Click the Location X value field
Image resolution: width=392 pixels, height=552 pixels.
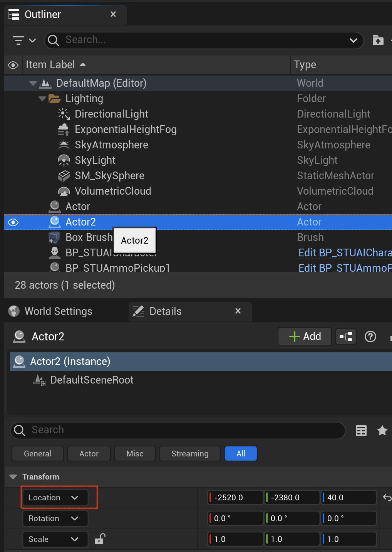pyautogui.click(x=235, y=498)
